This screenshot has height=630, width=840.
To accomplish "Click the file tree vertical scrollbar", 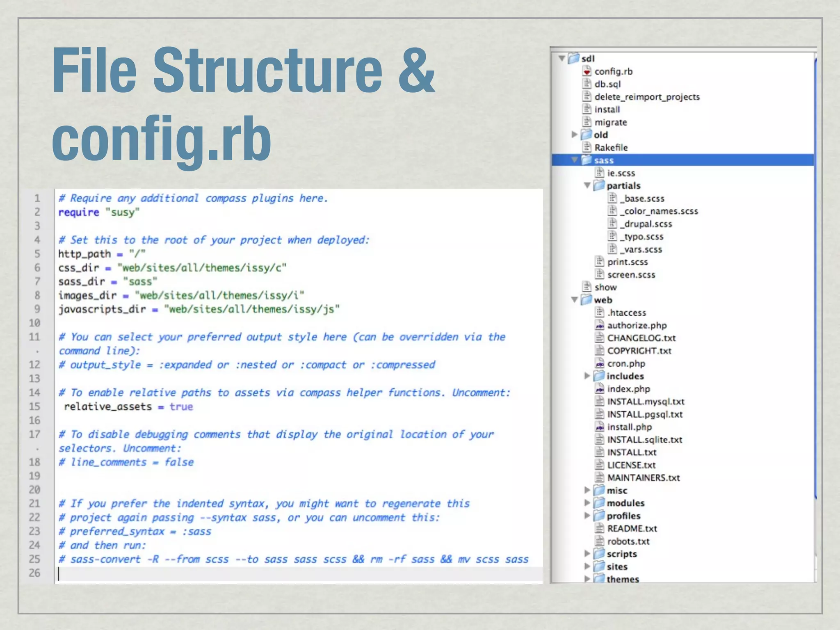I will pos(815,279).
